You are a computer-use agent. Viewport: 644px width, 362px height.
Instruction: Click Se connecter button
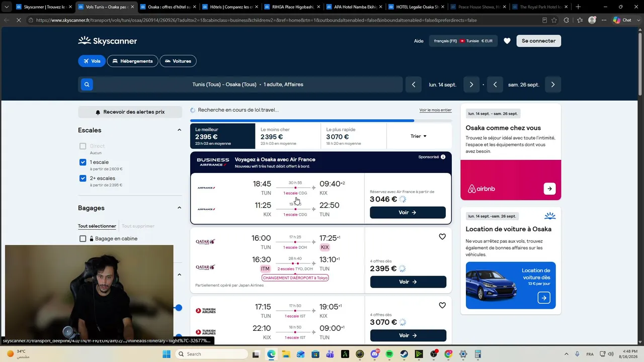tap(538, 41)
